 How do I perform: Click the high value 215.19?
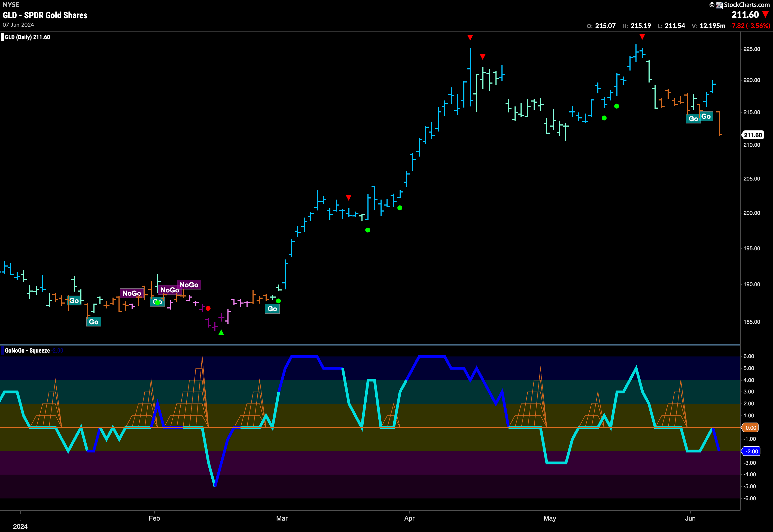tap(641, 26)
